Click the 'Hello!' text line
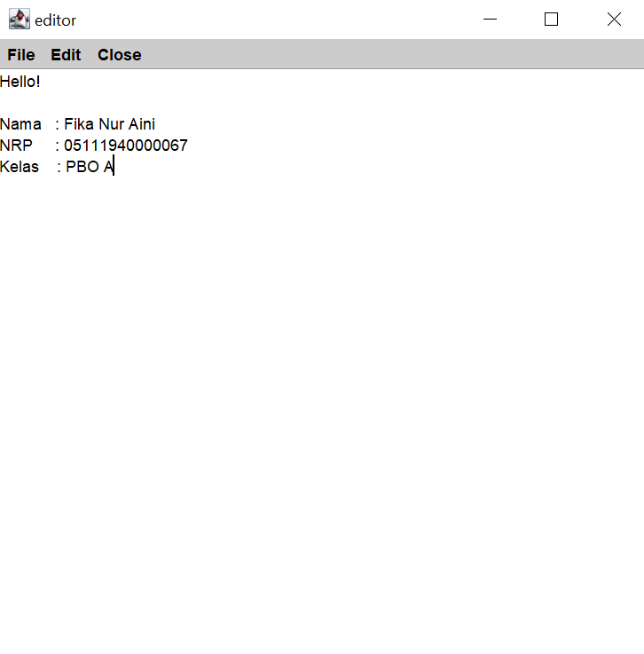Image resolution: width=644 pixels, height=654 pixels. 20,82
